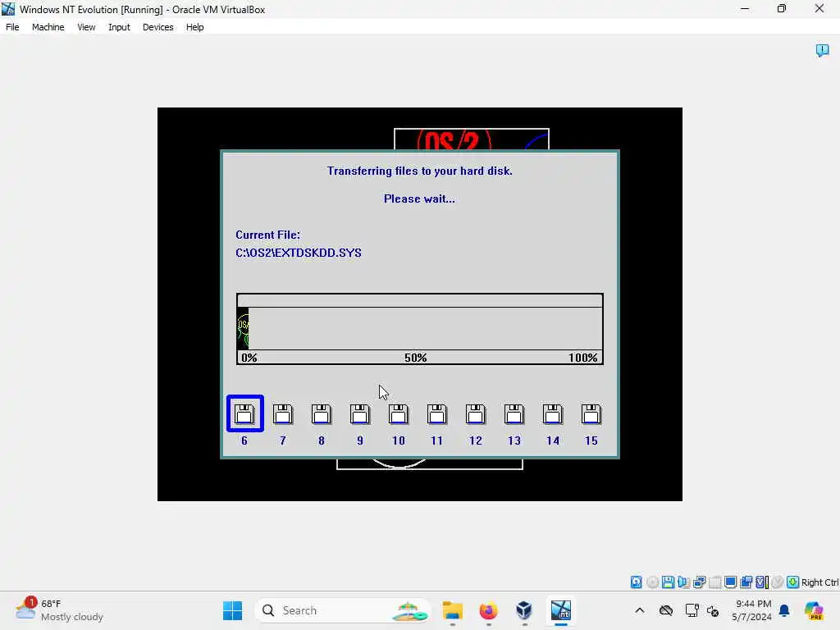The height and width of the screenshot is (630, 840).
Task: Select floppy disk 13 icon
Action: pos(514,413)
